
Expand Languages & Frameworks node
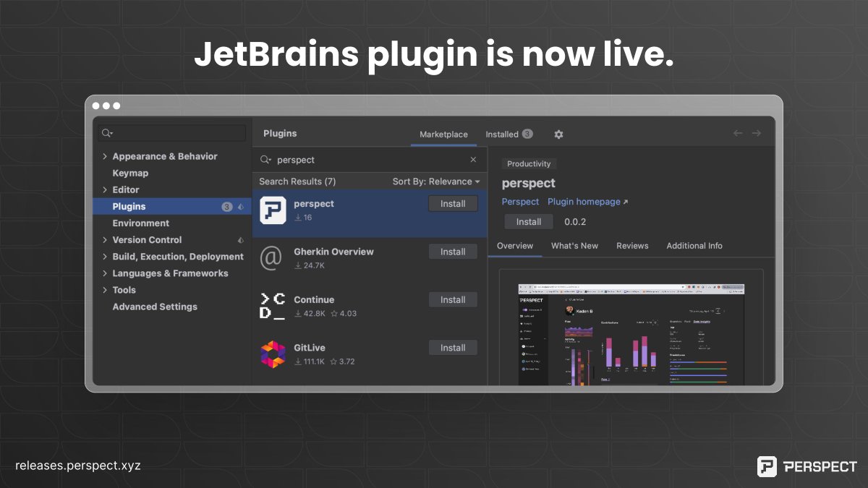[105, 273]
